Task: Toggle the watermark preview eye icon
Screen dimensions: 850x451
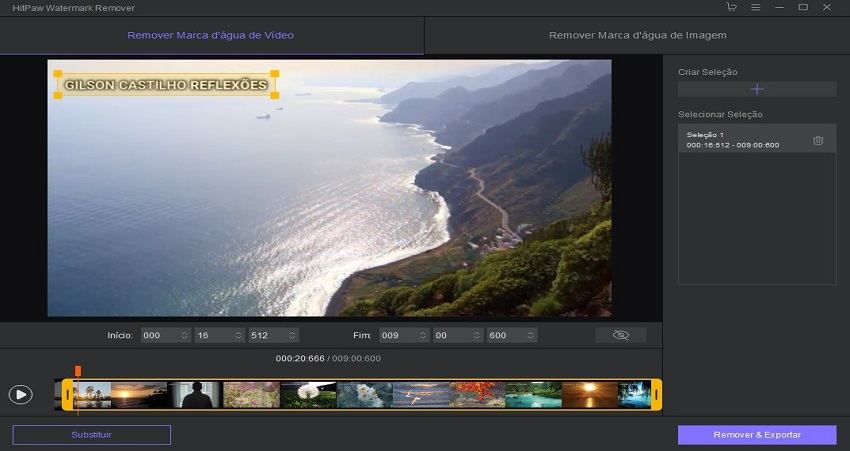Action: [620, 335]
